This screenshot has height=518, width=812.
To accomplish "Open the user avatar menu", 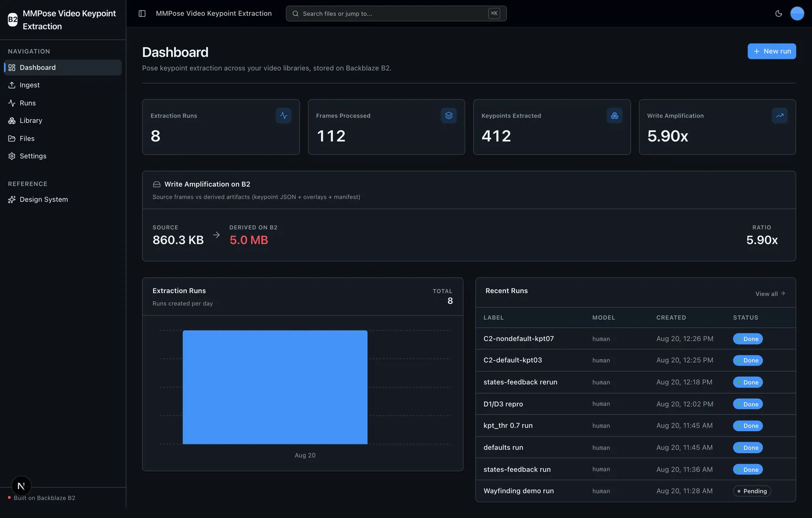I will [x=797, y=14].
